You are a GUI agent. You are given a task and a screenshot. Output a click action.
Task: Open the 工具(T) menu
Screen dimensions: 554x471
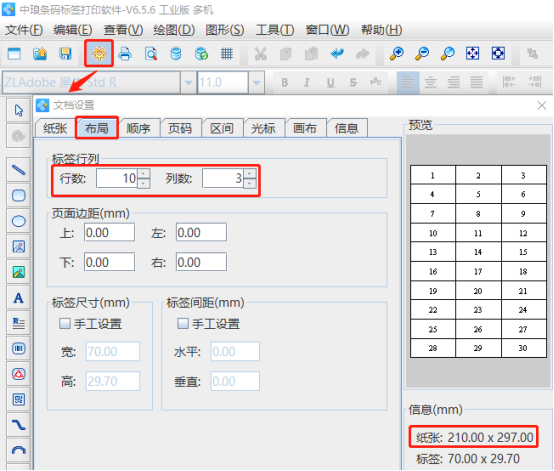(x=275, y=30)
